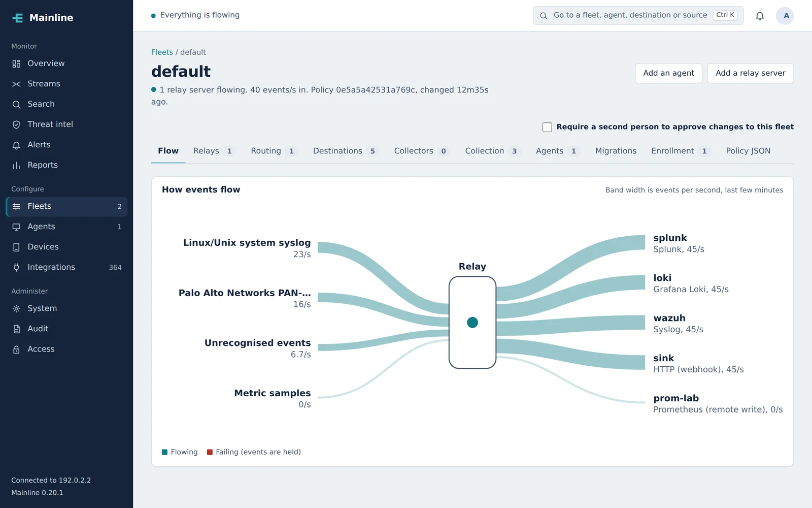Open Alerts in the sidebar
Screen dimensions: 812x508
point(66,145)
